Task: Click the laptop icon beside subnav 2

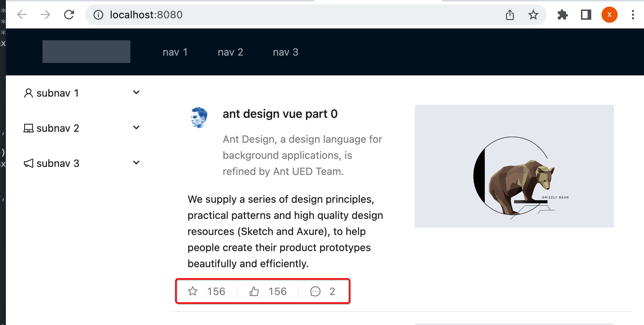Action: (29, 128)
